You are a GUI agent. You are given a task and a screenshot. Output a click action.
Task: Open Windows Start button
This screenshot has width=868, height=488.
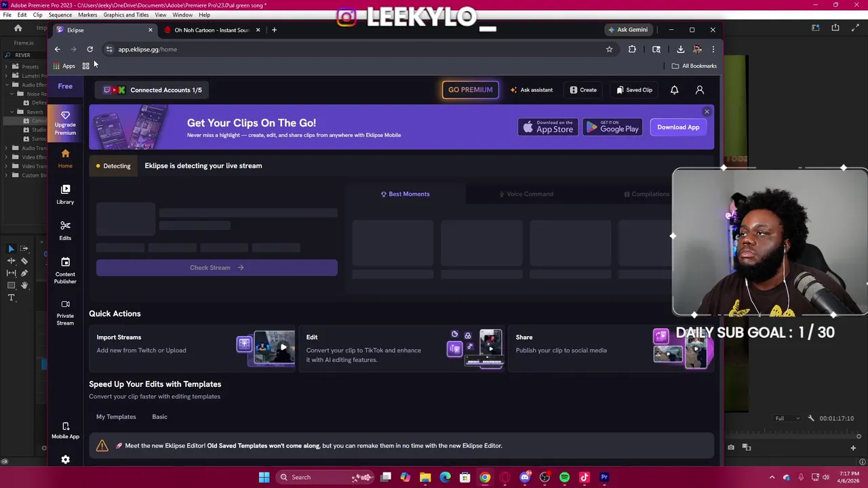tap(264, 477)
